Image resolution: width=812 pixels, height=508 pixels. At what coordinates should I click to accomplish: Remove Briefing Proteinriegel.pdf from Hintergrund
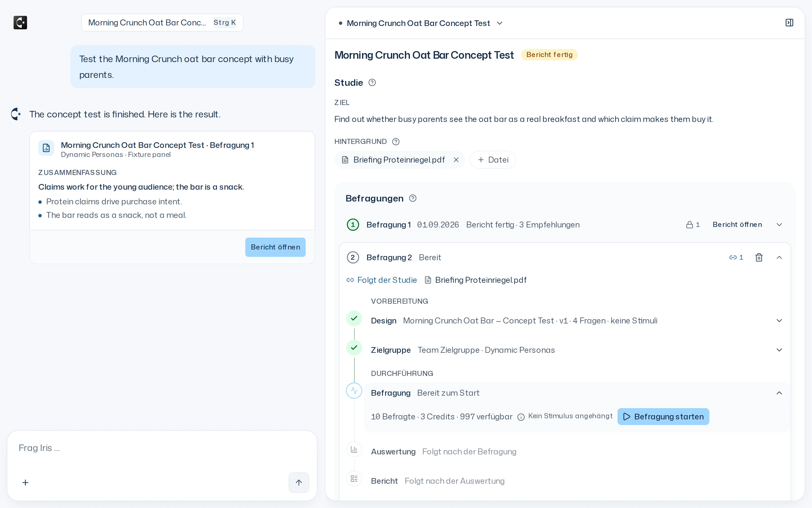point(456,160)
